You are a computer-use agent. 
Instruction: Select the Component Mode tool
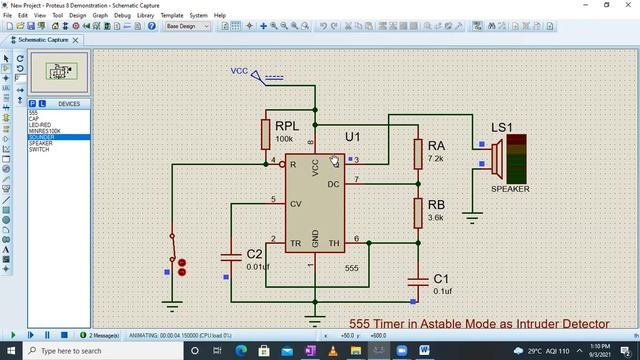click(6, 68)
